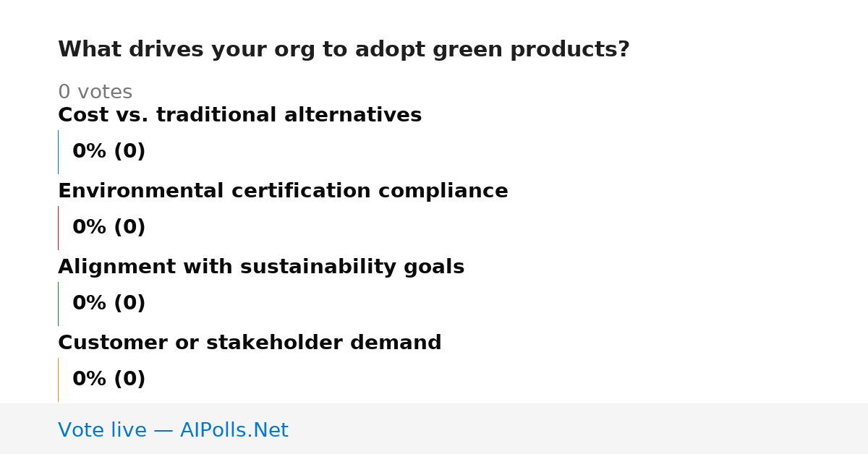Click the "0%" percentage under Cost option

click(x=90, y=152)
